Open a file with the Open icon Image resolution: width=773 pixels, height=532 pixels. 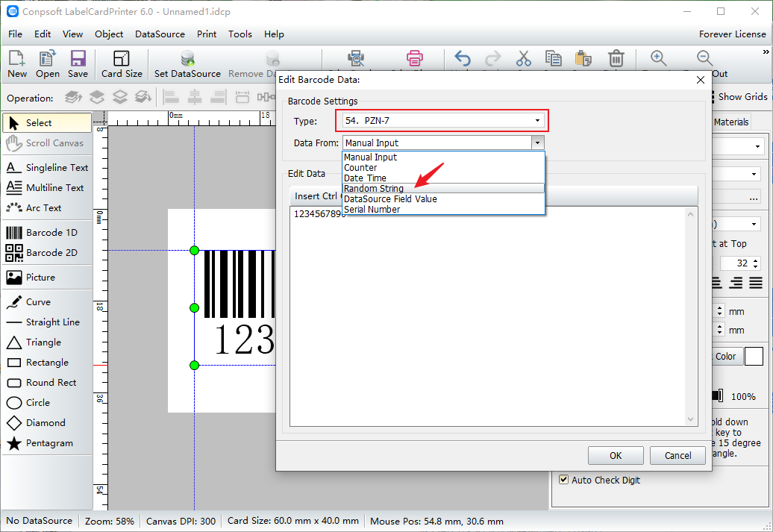[47, 63]
